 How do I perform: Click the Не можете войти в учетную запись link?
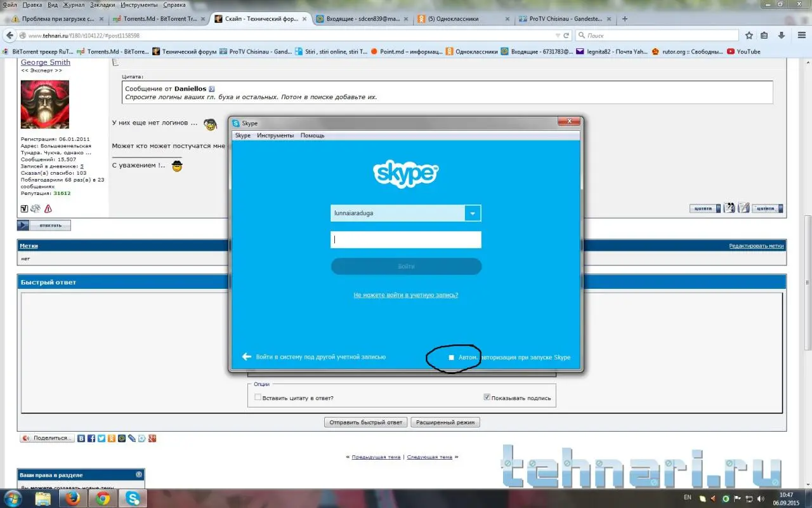click(406, 295)
